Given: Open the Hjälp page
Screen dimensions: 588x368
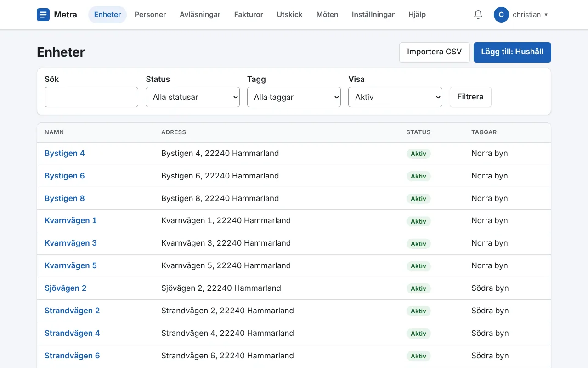Looking at the screenshot, I should pos(417,15).
